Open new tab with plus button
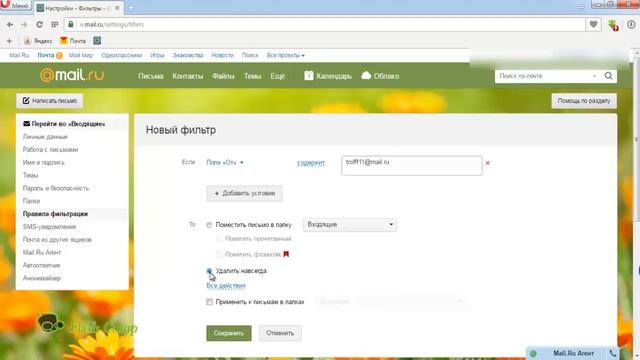Image resolution: width=640 pixels, height=360 pixels. [x=131, y=8]
